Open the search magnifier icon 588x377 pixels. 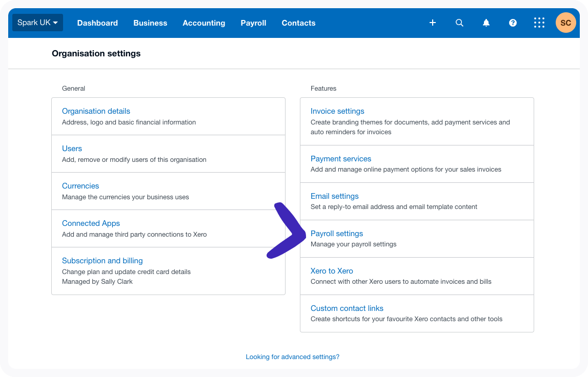459,23
